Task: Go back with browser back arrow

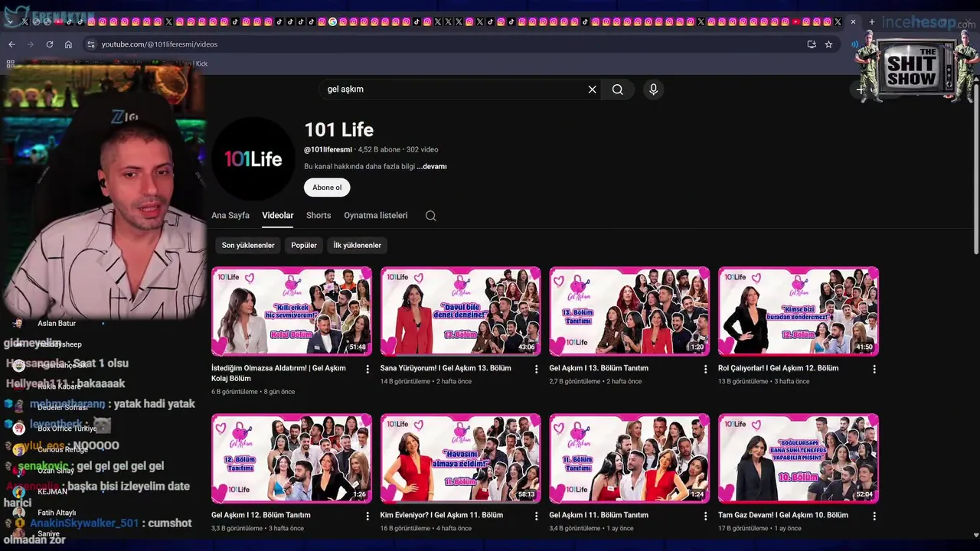Action: [x=11, y=44]
